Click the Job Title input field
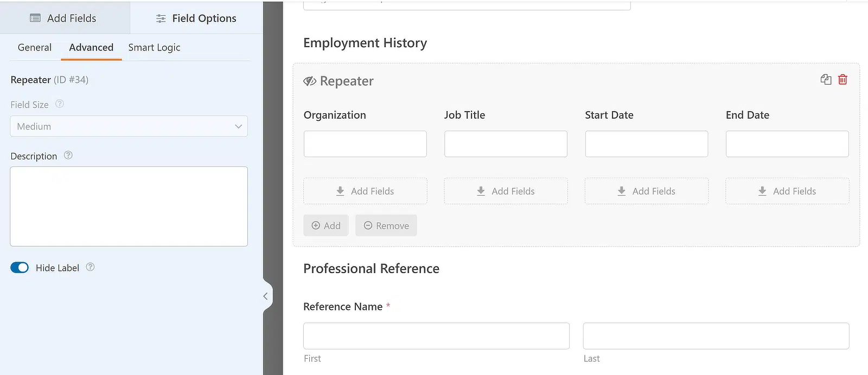 click(x=506, y=144)
